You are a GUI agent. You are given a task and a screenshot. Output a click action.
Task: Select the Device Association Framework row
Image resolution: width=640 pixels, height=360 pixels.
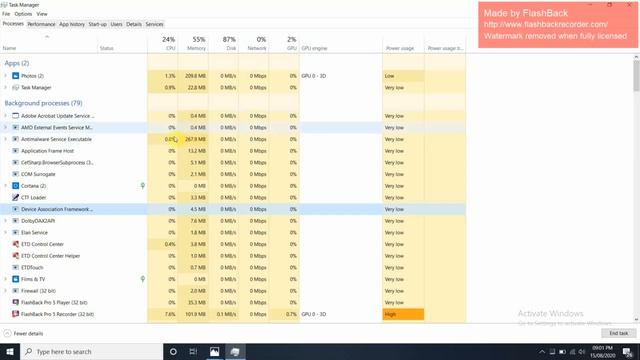click(233, 209)
